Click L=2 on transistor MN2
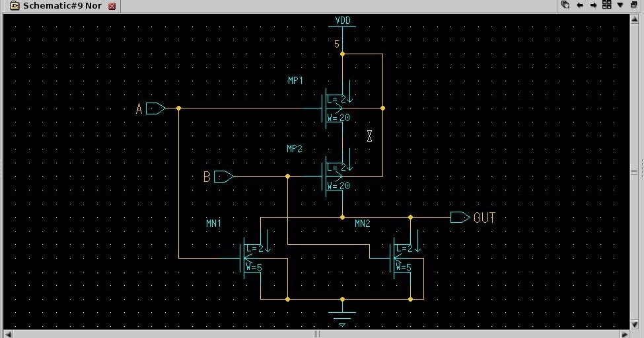This screenshot has height=338, width=644. coord(404,249)
